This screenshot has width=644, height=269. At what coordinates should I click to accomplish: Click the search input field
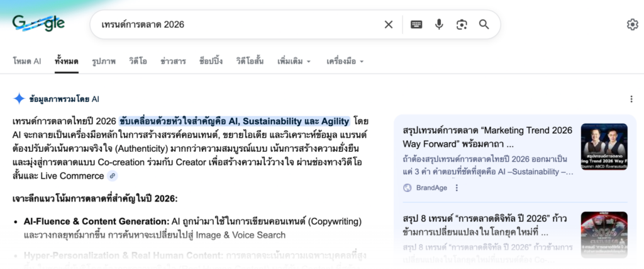[233, 25]
